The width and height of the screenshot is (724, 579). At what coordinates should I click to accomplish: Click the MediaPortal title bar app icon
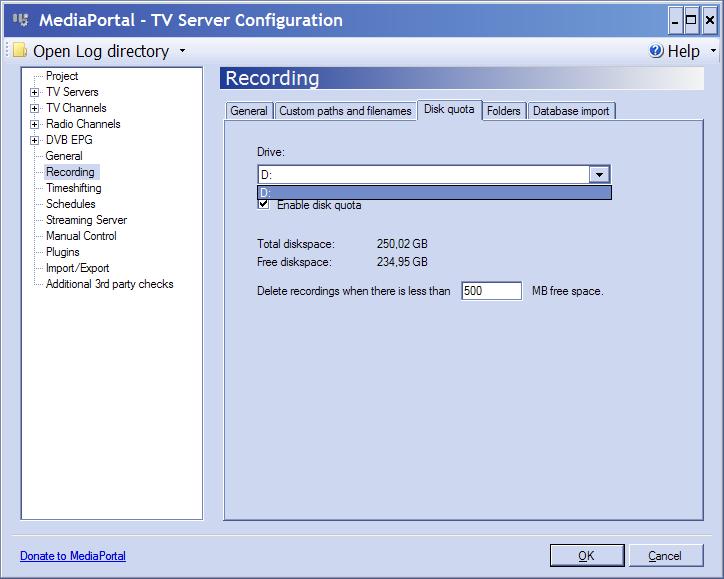[x=19, y=20]
